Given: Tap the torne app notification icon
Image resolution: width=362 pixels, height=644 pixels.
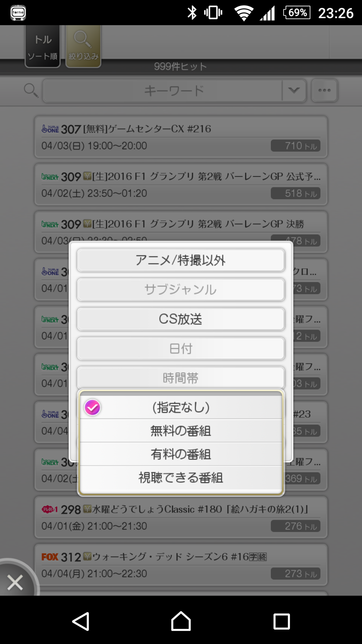Looking at the screenshot, I should pyautogui.click(x=18, y=13).
